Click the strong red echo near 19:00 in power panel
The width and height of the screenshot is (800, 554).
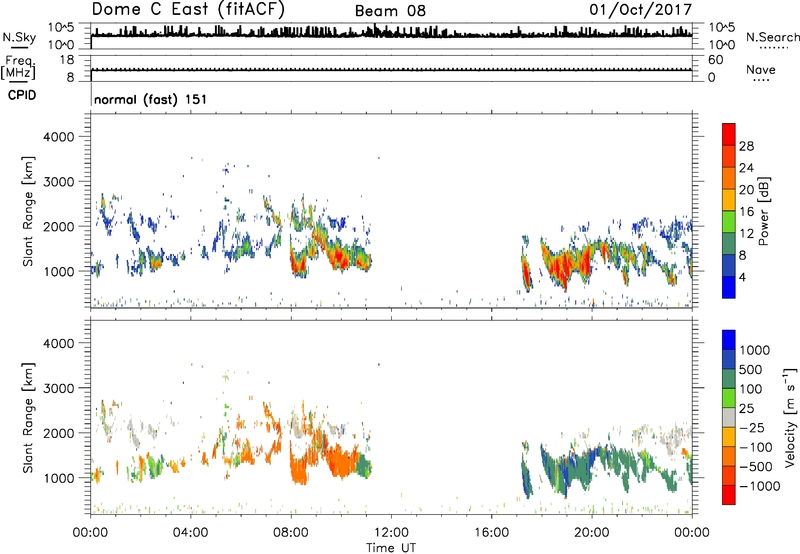pyautogui.click(x=565, y=265)
